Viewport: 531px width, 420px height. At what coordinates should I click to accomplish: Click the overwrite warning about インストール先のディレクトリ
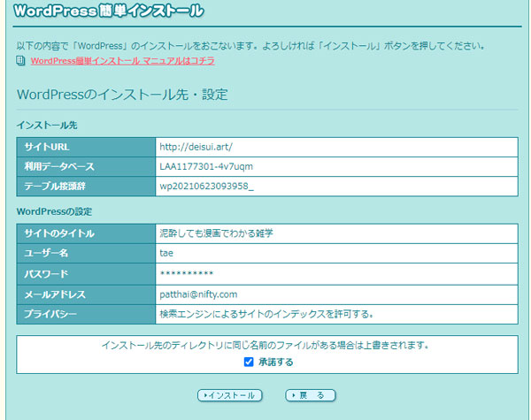point(265,345)
